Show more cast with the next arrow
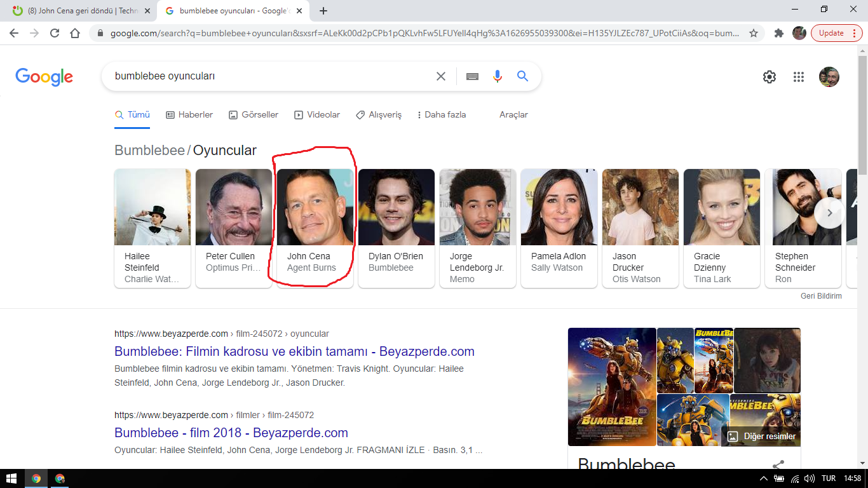 829,213
